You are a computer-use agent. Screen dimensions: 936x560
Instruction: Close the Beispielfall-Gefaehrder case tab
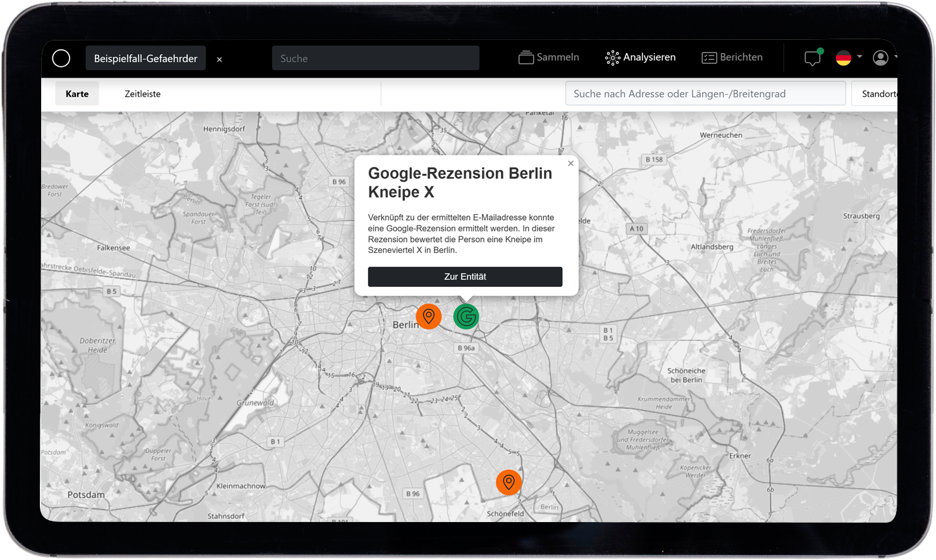pyautogui.click(x=219, y=59)
